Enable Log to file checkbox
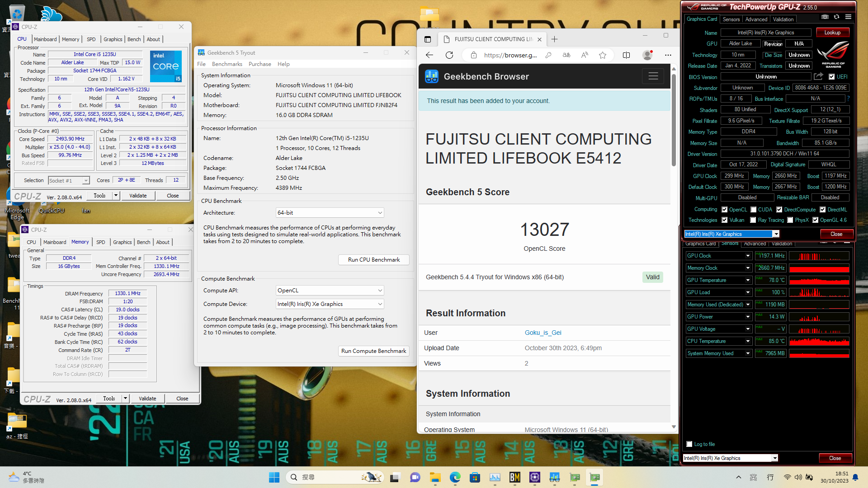The height and width of the screenshot is (488, 868). (689, 444)
